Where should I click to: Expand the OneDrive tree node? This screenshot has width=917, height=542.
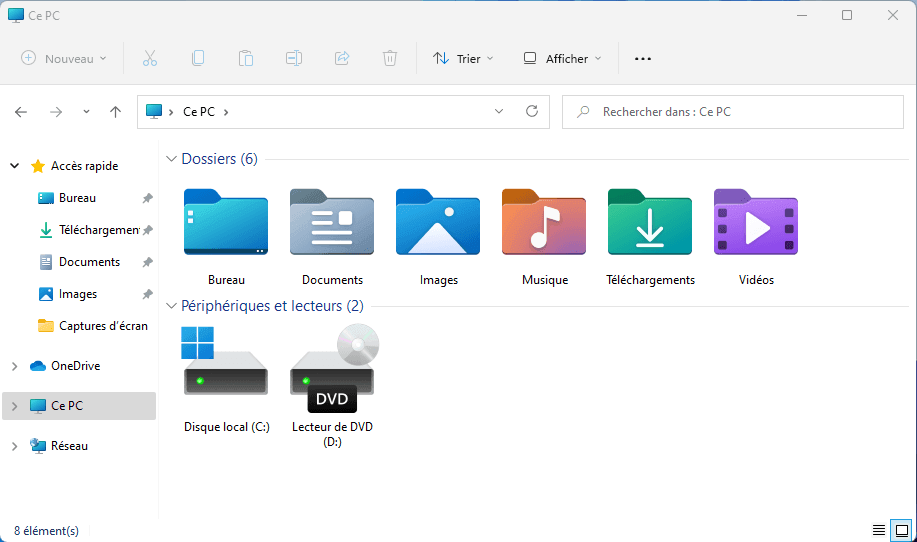pos(14,366)
